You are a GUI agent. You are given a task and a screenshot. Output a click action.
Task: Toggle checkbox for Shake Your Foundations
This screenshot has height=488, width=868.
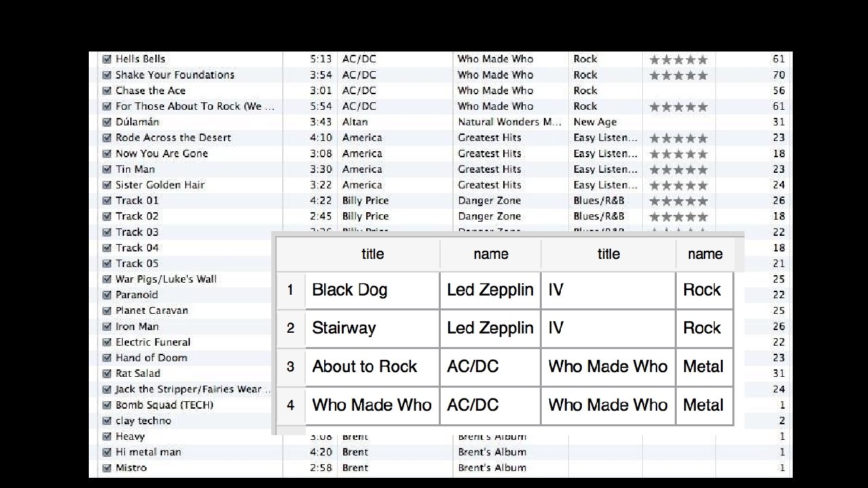(x=106, y=75)
